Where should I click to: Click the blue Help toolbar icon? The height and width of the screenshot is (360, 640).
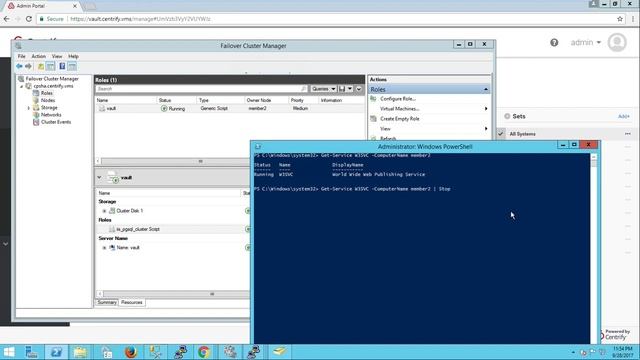[x=62, y=66]
